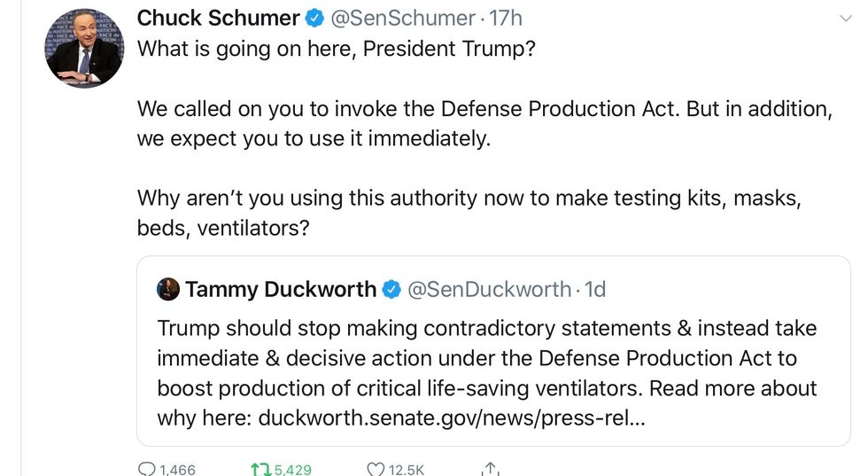Screen dimensions: 868x476
Task: Open Chuck Schumer's profile via name
Action: coord(218,18)
